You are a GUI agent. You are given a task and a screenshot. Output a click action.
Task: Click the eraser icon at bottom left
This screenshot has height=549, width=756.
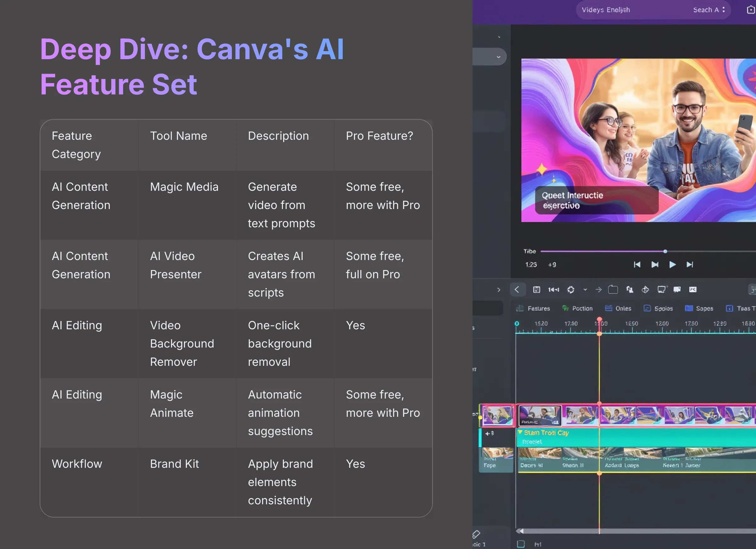476,534
